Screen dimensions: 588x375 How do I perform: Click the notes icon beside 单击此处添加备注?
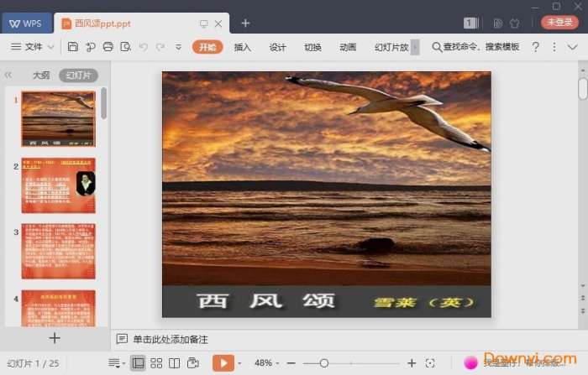pyautogui.click(x=122, y=339)
